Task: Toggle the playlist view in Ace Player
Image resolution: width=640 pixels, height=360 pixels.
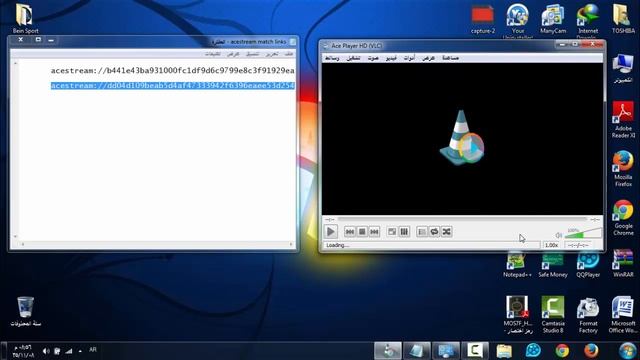Action: 422,232
